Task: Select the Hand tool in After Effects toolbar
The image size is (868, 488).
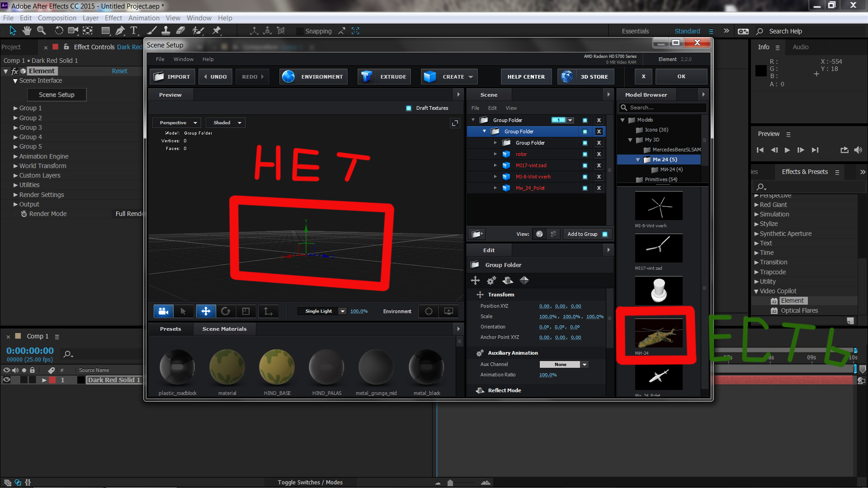Action: 27,31
